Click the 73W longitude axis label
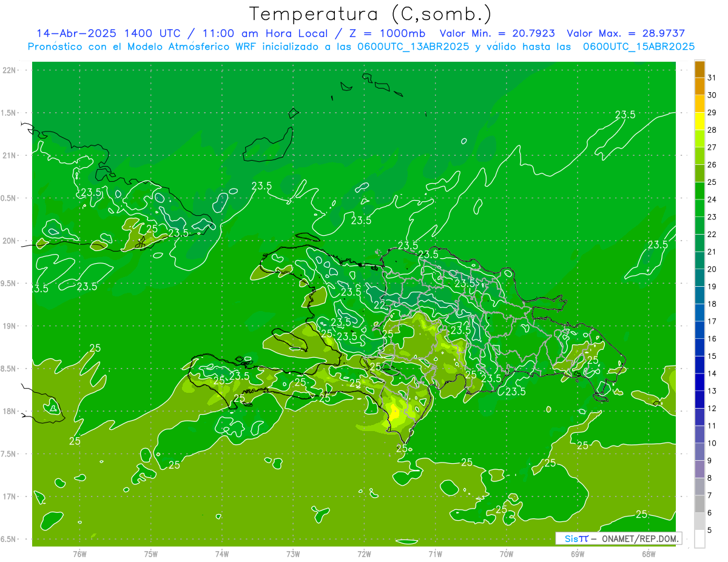728x562 pixels. coord(293,554)
